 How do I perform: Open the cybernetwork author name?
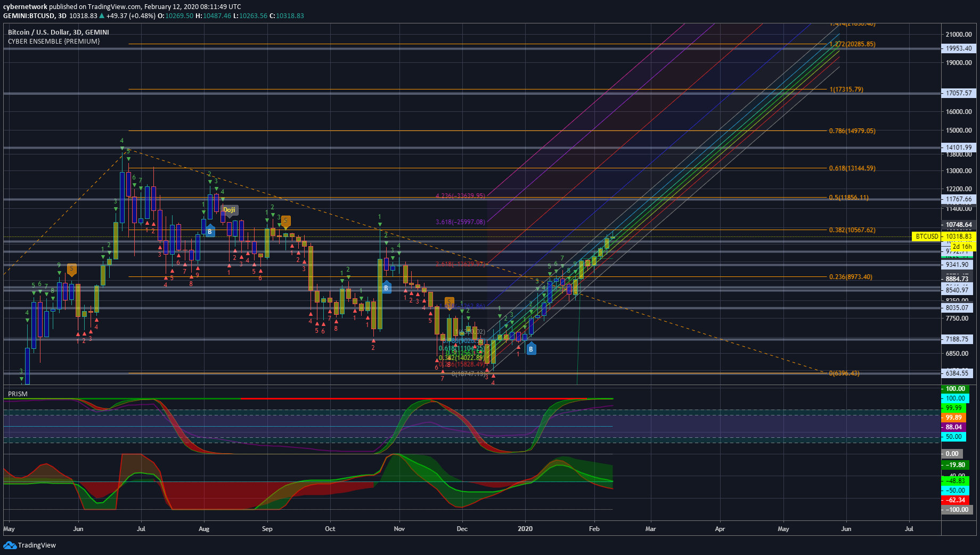click(x=25, y=6)
